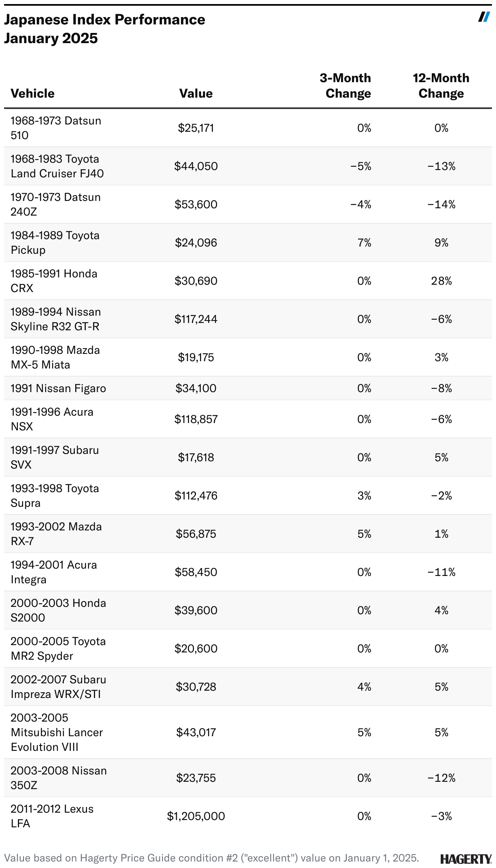Select the −12% Nissan 350Z 12-month change
This screenshot has height=868, width=496.
point(442,778)
